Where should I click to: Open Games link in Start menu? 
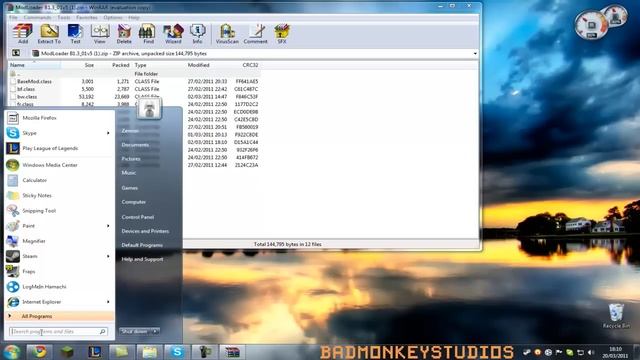129,188
